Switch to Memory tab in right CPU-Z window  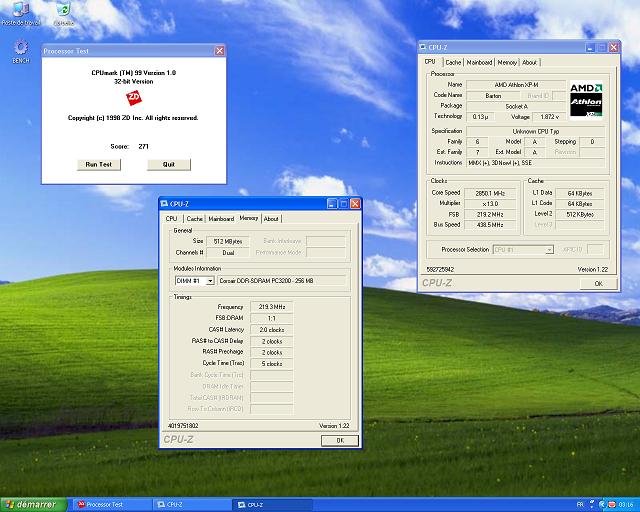(x=507, y=62)
